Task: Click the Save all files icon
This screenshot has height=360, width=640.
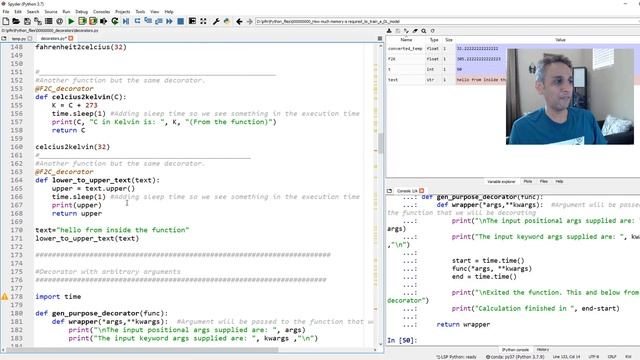Action: (x=38, y=21)
